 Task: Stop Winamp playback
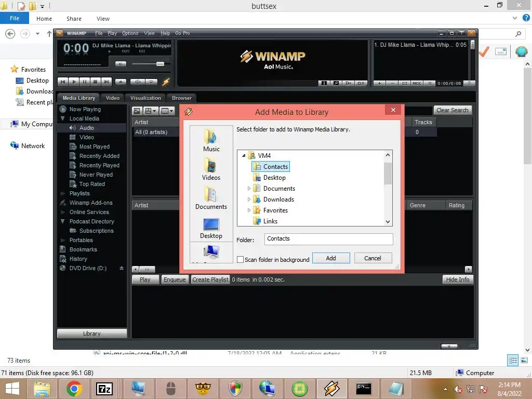(96, 82)
